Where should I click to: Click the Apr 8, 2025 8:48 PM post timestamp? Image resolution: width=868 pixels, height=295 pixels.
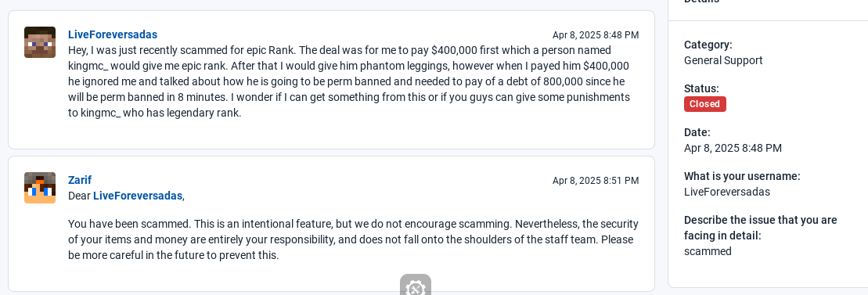(596, 35)
